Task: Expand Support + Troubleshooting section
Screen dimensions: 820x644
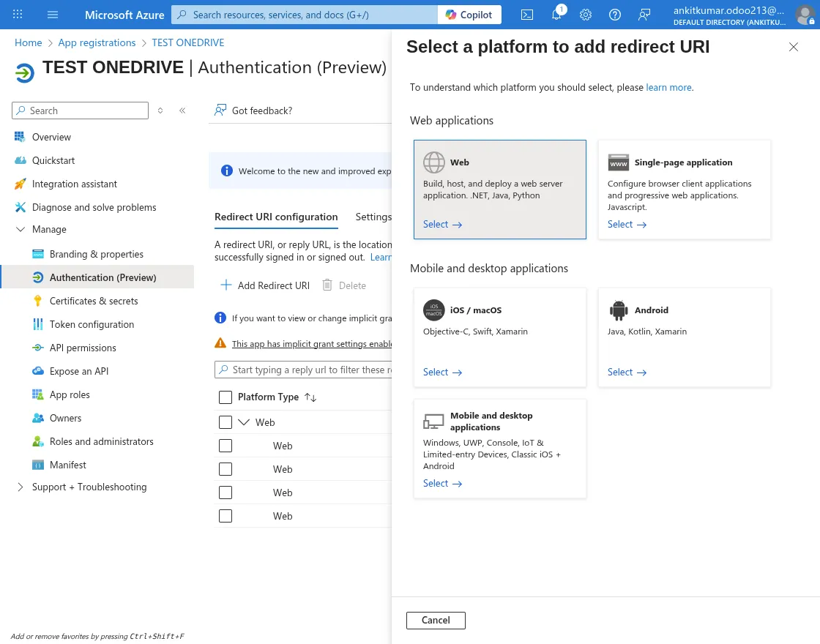Action: [20, 487]
